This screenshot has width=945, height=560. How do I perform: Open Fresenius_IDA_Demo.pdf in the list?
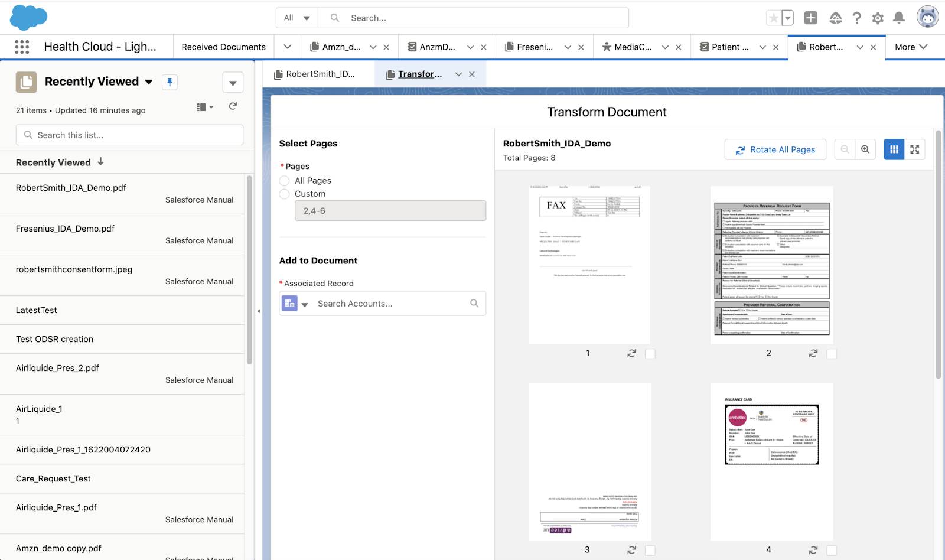point(65,229)
